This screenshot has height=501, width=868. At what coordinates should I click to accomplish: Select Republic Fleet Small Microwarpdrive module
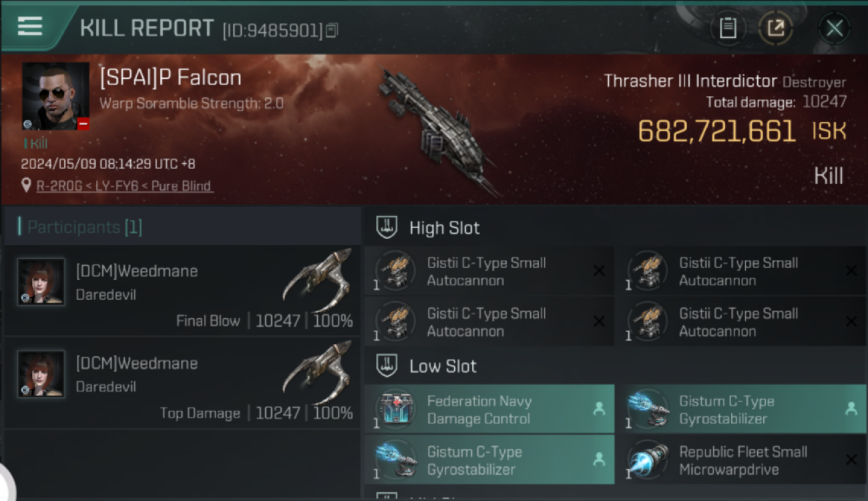tap(740, 460)
